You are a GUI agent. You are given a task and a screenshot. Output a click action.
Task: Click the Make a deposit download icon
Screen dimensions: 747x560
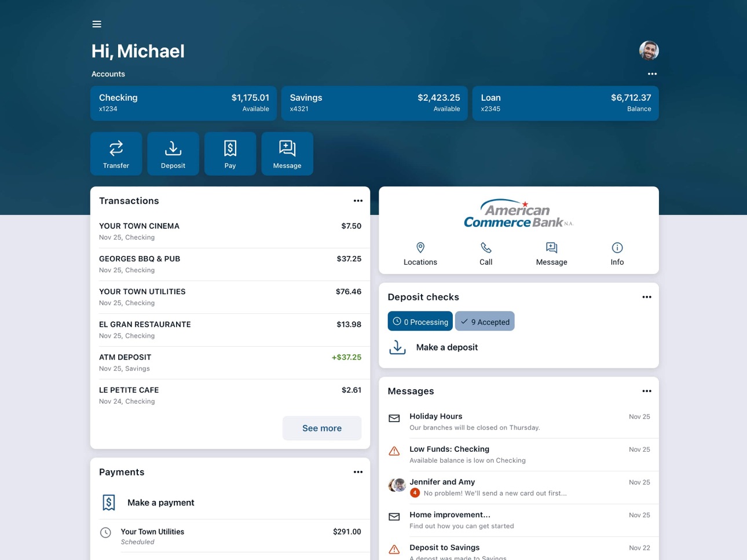(397, 347)
